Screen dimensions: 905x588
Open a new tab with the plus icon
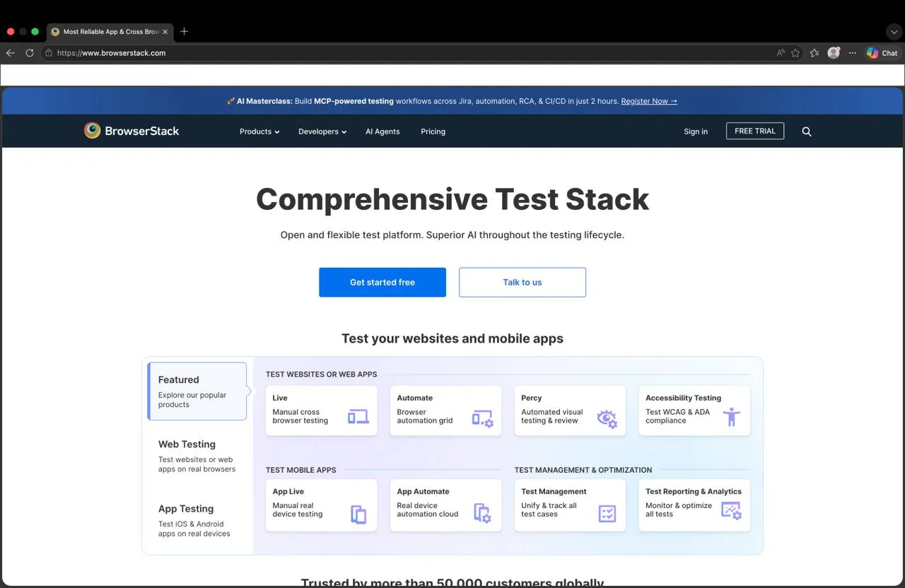[185, 31]
